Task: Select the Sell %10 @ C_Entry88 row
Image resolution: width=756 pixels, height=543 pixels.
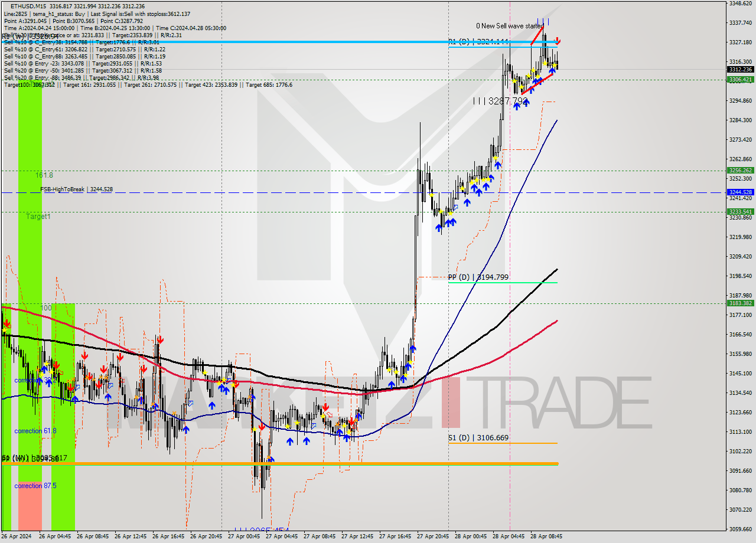Action: (x=84, y=56)
